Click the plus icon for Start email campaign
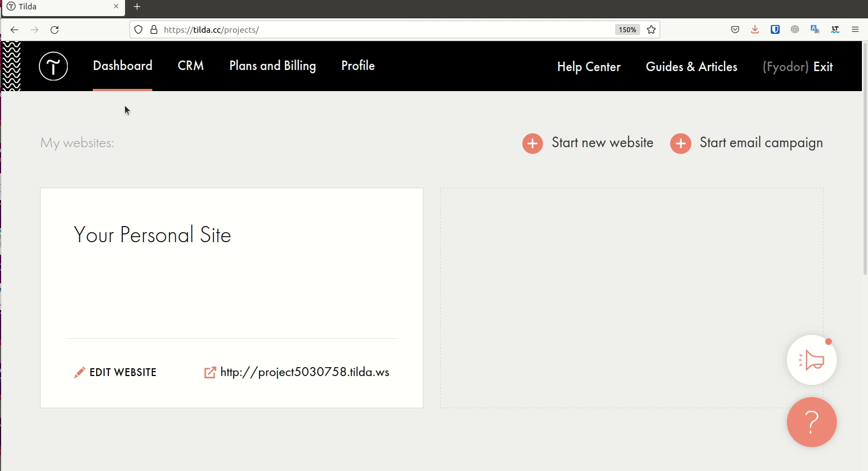 coord(680,143)
